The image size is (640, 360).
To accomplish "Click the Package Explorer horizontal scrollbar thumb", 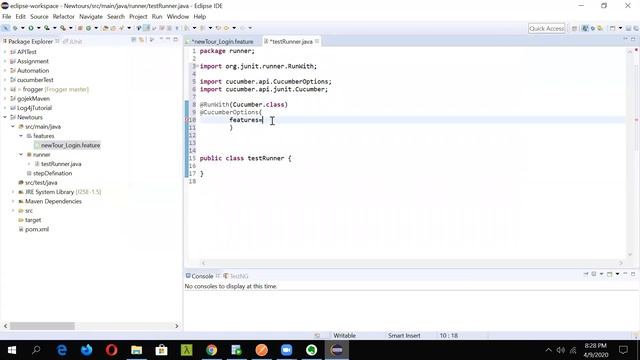I will point(42,326).
